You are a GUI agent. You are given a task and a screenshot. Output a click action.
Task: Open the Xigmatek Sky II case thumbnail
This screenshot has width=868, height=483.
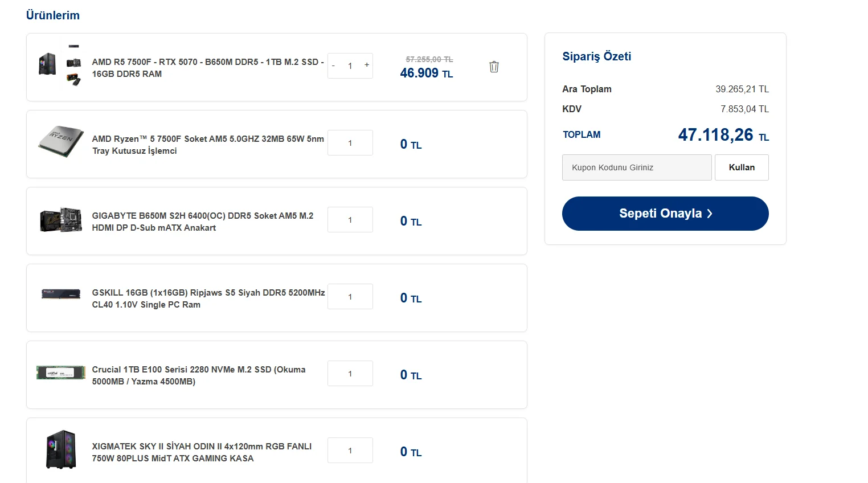click(60, 449)
